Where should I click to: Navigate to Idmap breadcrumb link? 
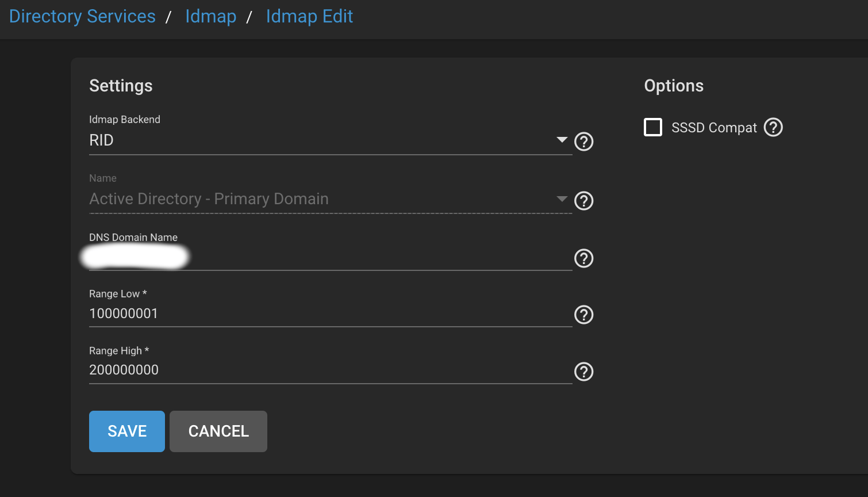click(x=210, y=16)
